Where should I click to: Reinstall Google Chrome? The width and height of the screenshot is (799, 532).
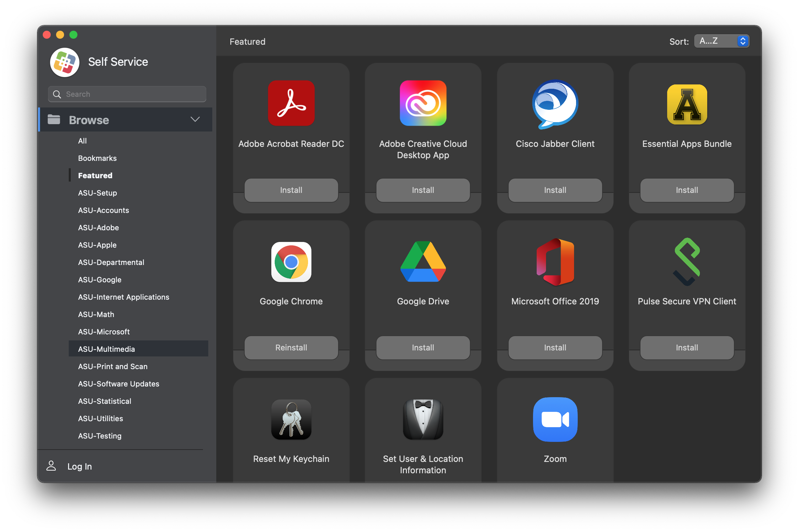tap(291, 347)
